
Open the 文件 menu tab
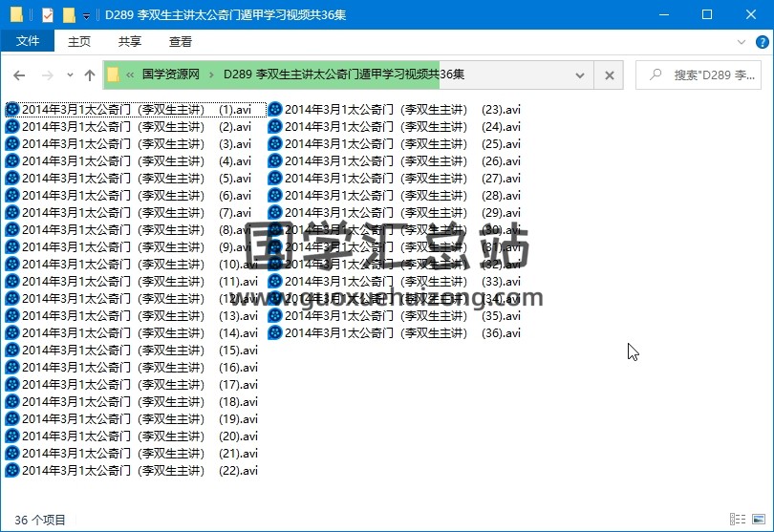click(28, 41)
